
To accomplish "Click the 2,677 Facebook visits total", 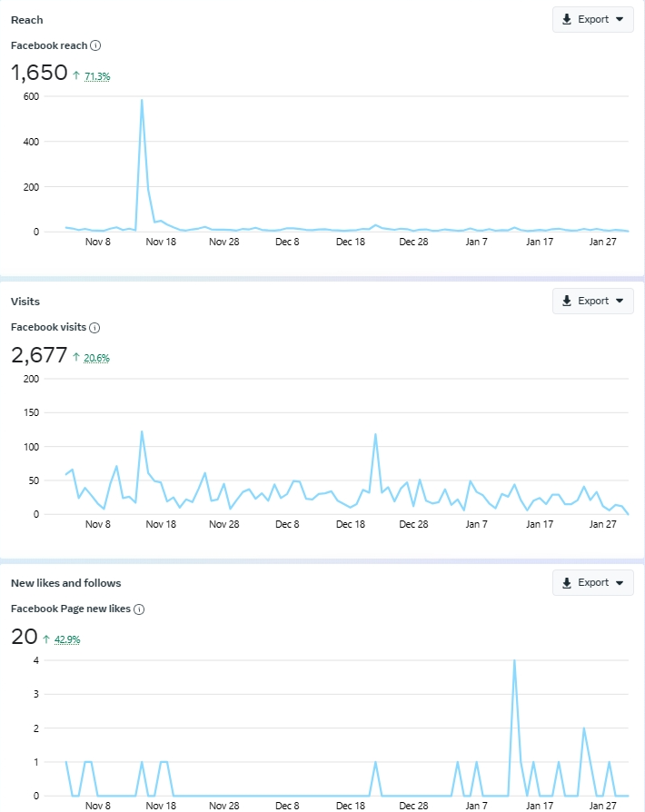I will tap(39, 355).
